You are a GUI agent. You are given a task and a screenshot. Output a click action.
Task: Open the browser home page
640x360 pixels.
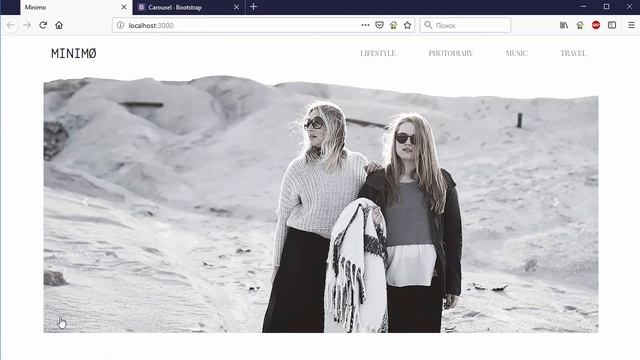tap(59, 25)
